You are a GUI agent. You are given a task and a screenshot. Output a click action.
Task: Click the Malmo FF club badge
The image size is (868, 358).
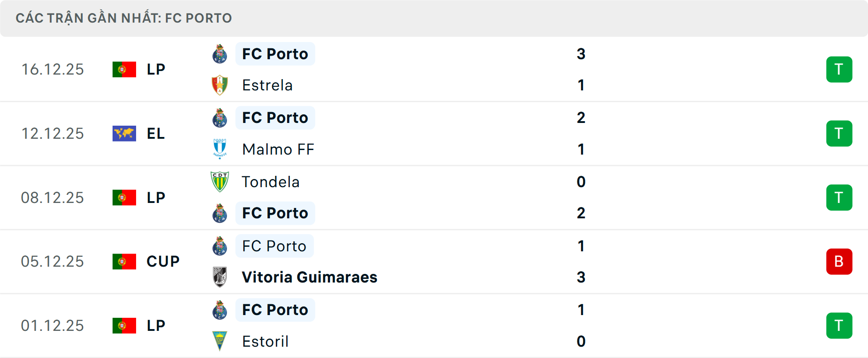(x=220, y=149)
